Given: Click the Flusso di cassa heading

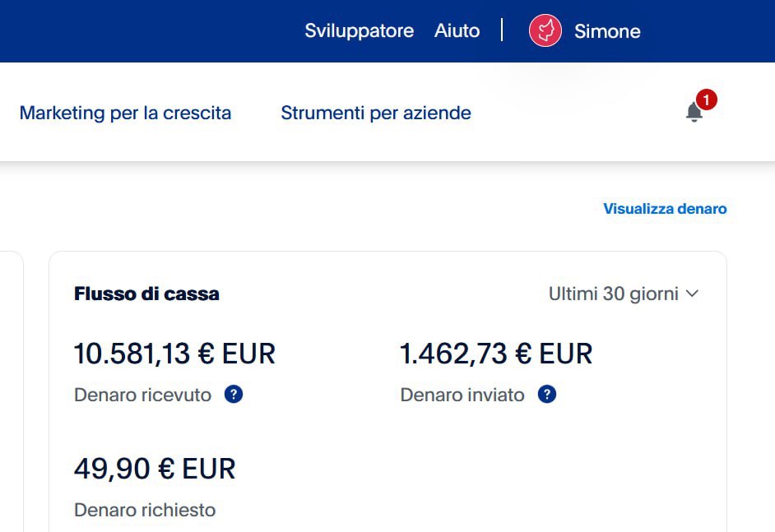Looking at the screenshot, I should click(x=146, y=294).
